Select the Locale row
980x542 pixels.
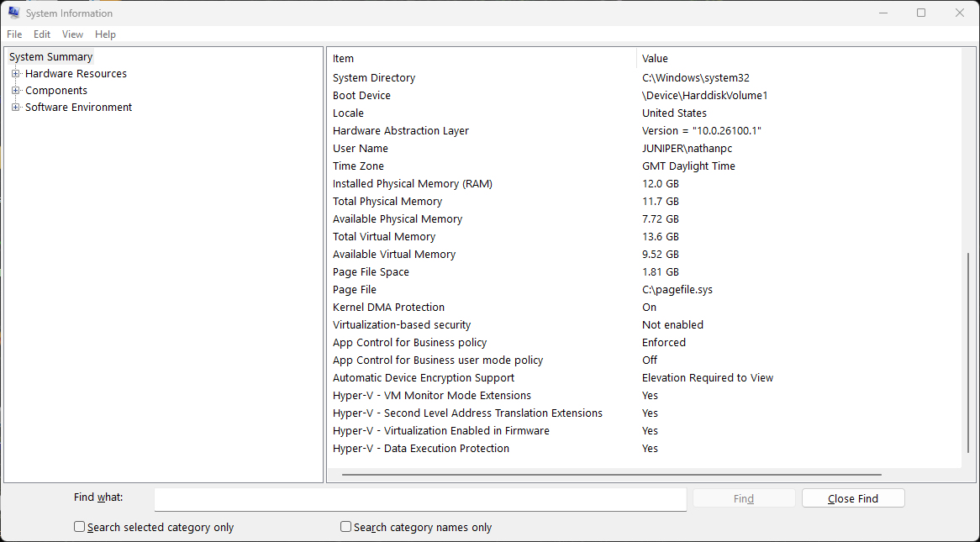point(644,113)
